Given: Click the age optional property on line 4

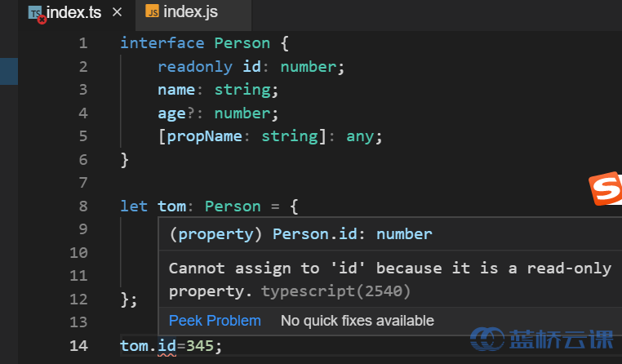Looking at the screenshot, I should point(171,113).
